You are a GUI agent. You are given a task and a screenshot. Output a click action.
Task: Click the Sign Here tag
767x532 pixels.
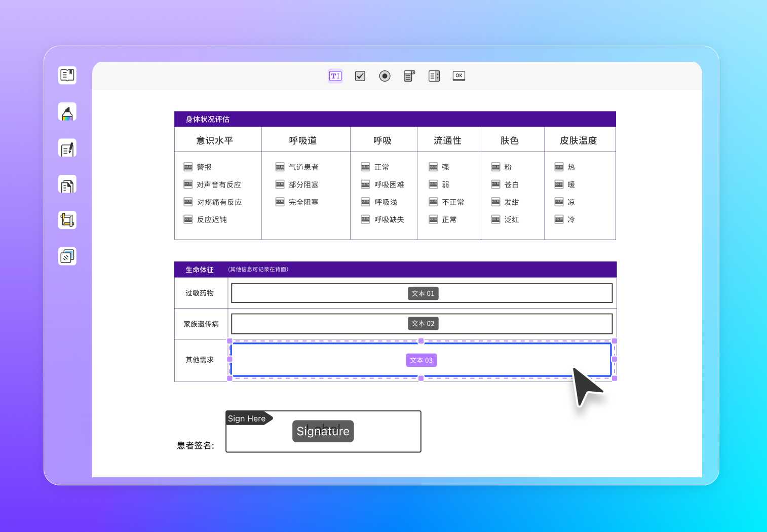249,419
